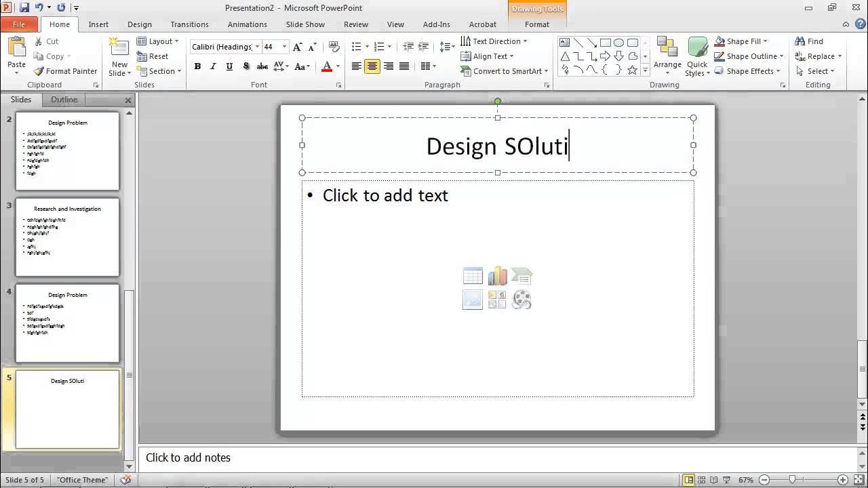This screenshot has height=488, width=868.
Task: Click the zoom slider handle
Action: [x=791, y=480]
